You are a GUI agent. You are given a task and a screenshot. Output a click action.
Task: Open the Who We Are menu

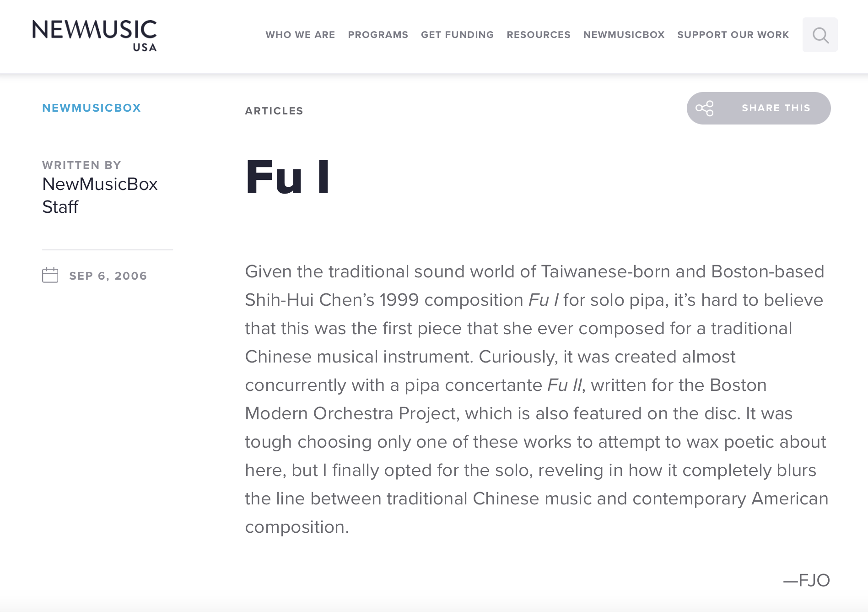[300, 35]
